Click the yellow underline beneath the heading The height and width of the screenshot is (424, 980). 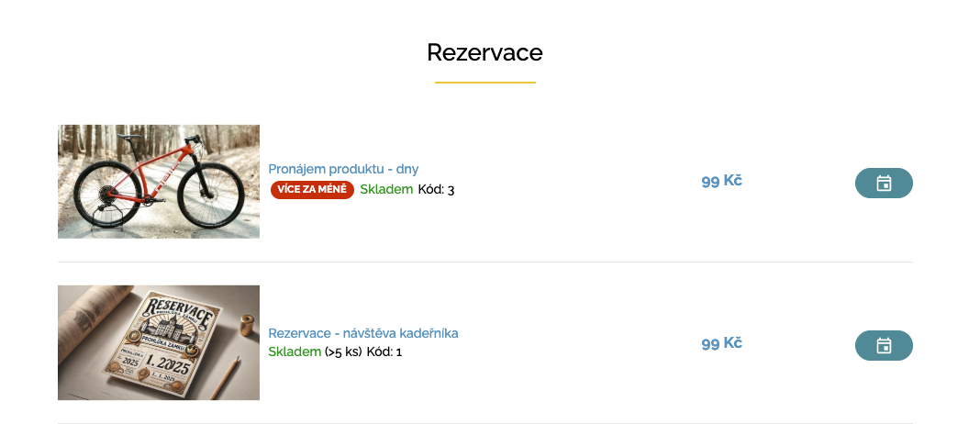tap(484, 83)
